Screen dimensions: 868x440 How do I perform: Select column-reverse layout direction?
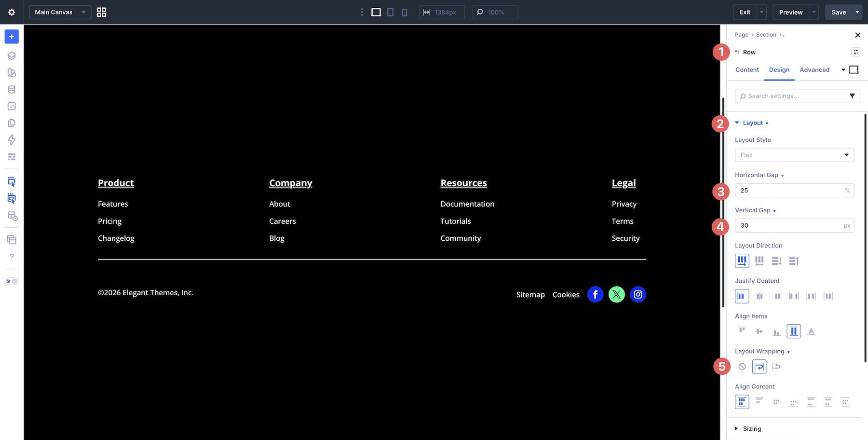pos(794,261)
